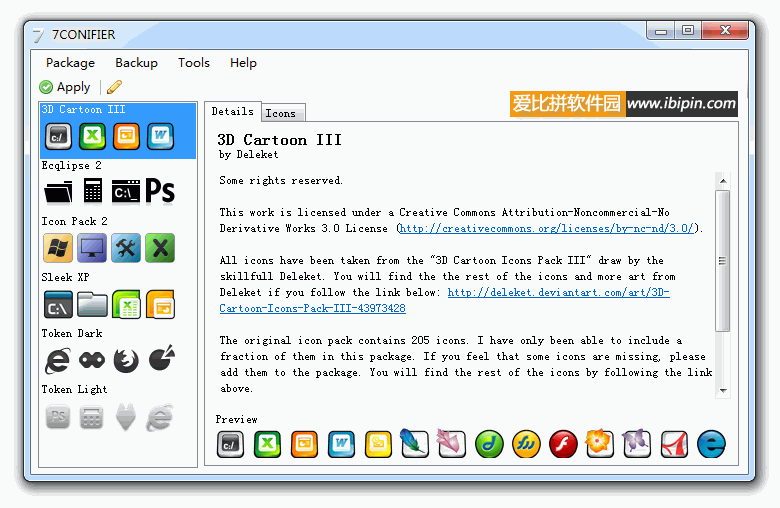
Task: Switch to the Icons tab
Action: click(281, 113)
